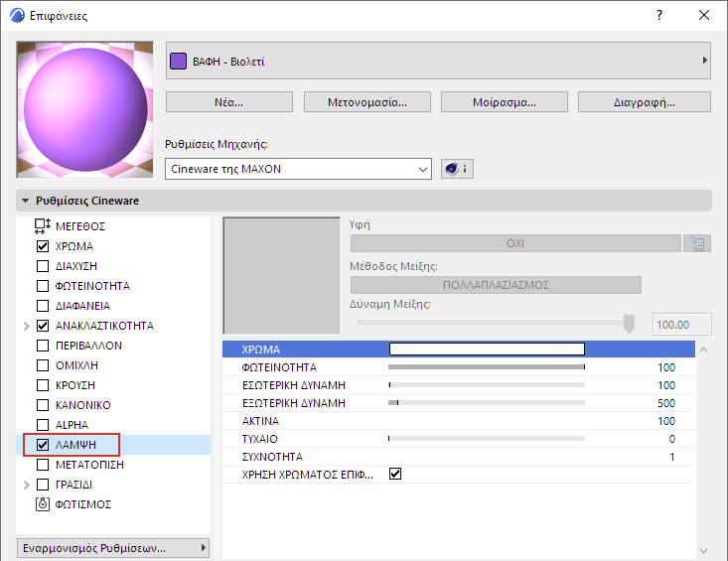728x561 pixels.
Task: Enable the ALPHA checkbox
Action: 43,425
